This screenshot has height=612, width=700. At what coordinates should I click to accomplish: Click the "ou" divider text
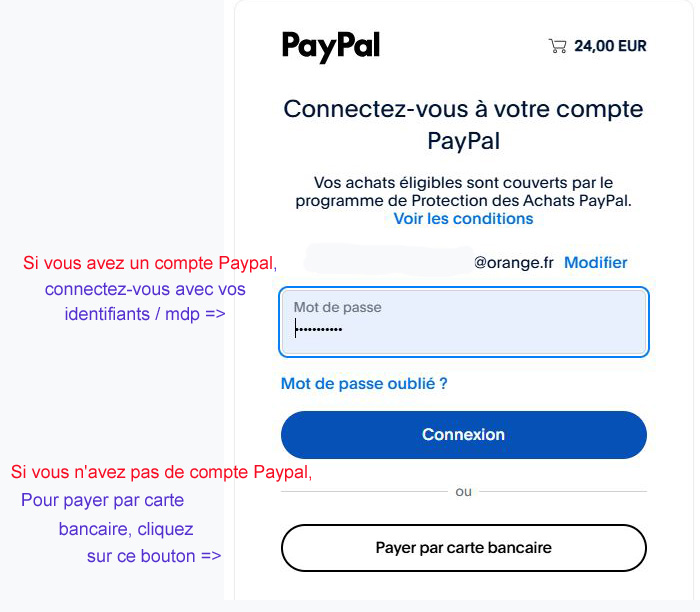tap(463, 492)
